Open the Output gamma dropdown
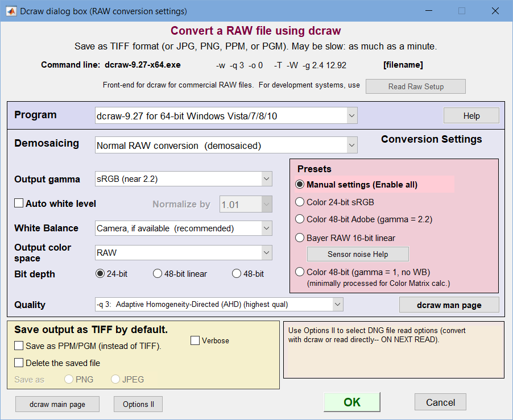The image size is (513, 420). (x=184, y=179)
